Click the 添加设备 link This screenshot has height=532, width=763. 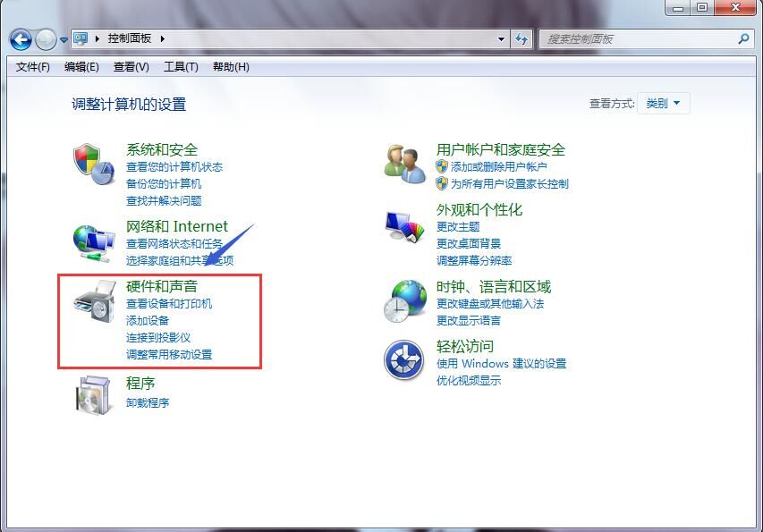point(148,320)
